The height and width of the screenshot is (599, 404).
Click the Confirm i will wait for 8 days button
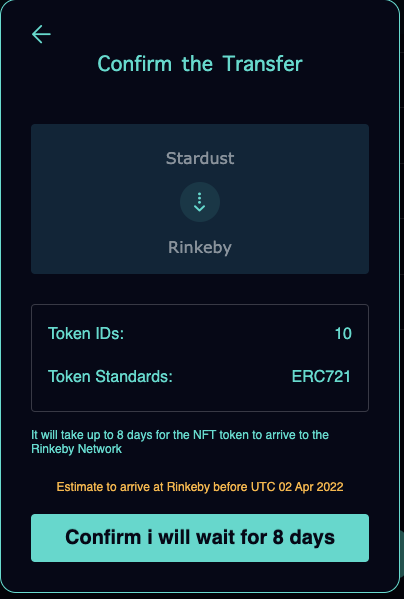(200, 537)
